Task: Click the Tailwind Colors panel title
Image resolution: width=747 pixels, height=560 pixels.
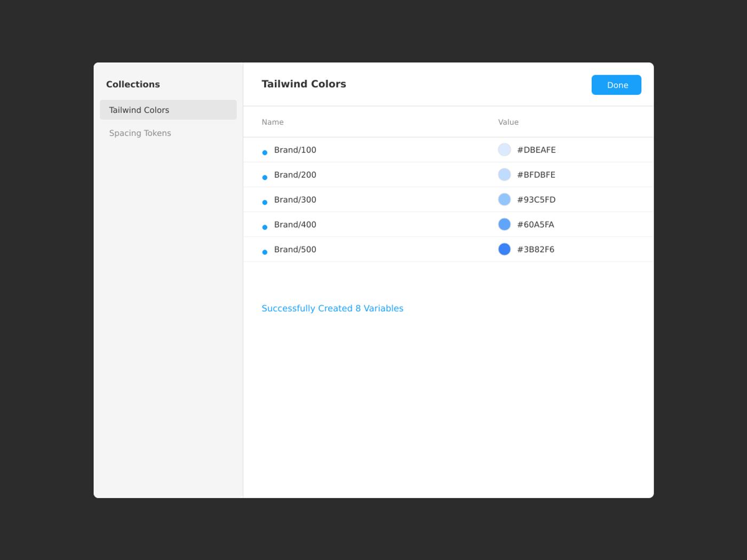Action: point(304,84)
